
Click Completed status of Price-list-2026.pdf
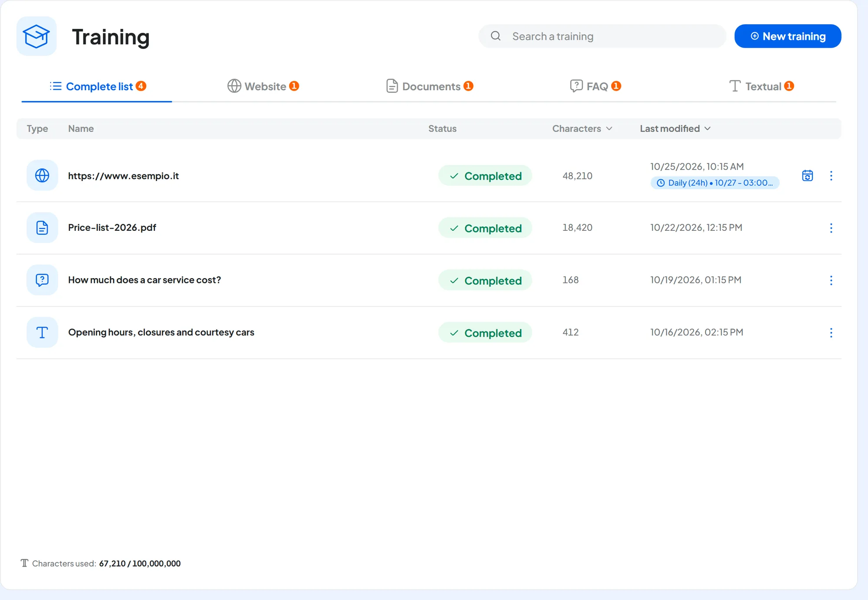[x=485, y=228]
